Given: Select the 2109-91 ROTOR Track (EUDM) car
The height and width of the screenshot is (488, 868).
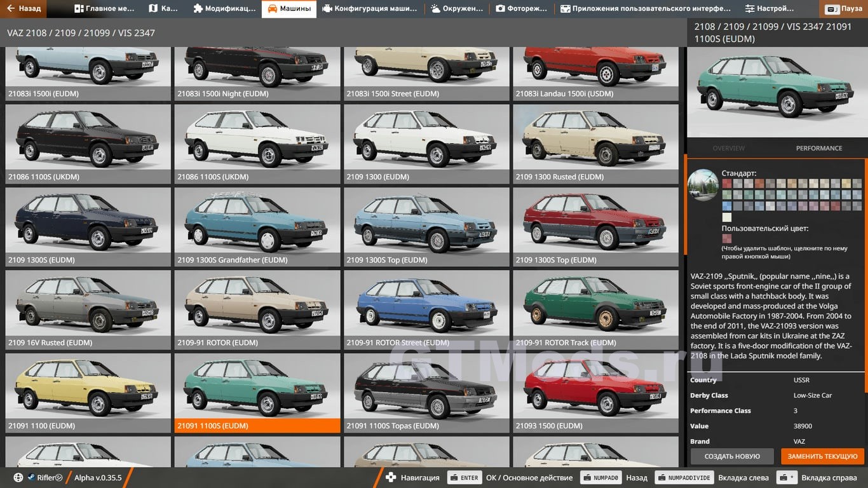Looking at the screenshot, I should (595, 310).
